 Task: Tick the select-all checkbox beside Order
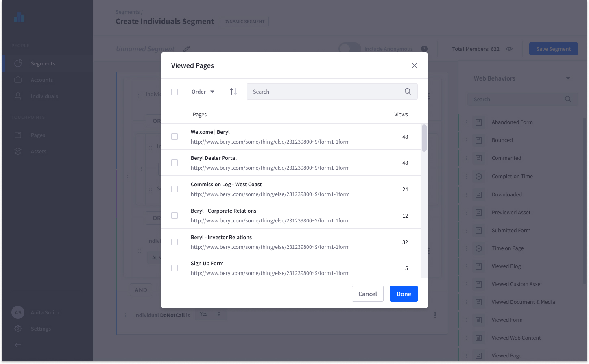click(175, 92)
